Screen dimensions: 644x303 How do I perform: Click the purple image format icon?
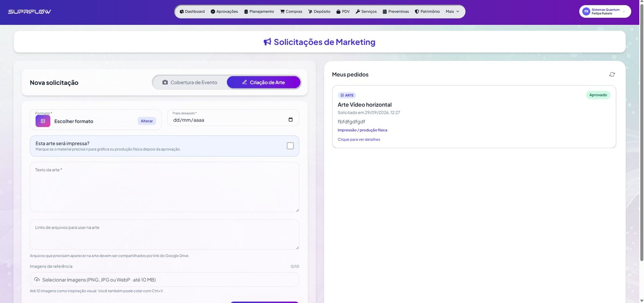pyautogui.click(x=43, y=121)
